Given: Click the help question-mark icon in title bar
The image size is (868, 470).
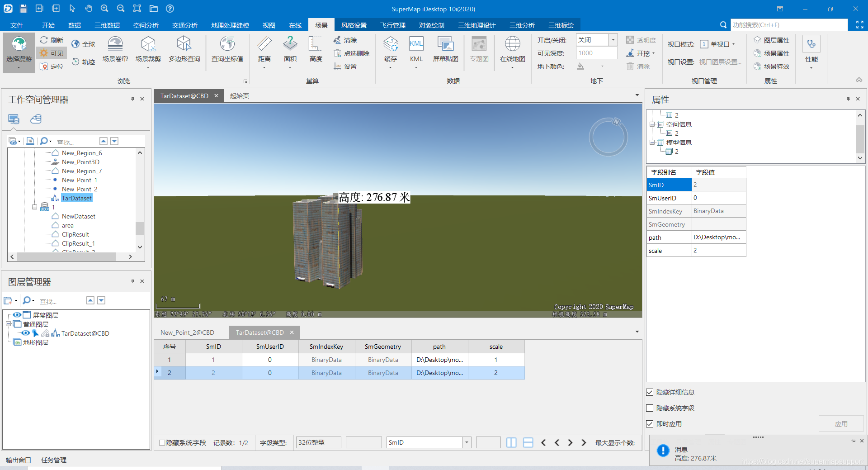Looking at the screenshot, I should point(170,9).
